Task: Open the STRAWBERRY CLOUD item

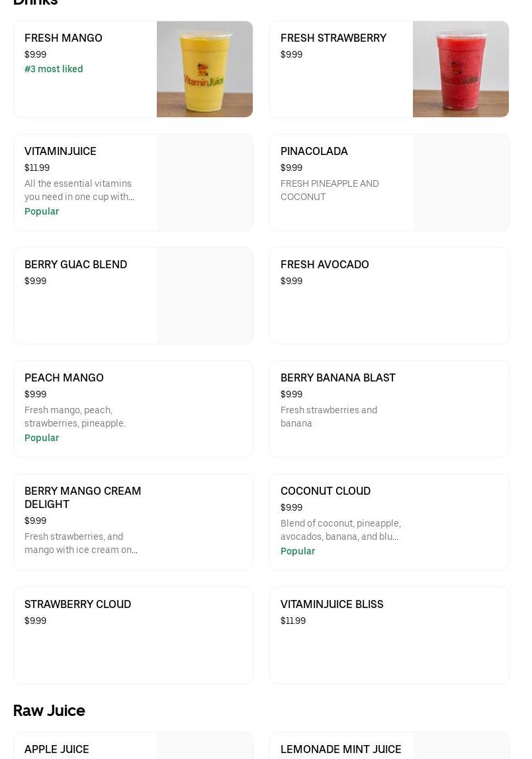Action: [78, 605]
